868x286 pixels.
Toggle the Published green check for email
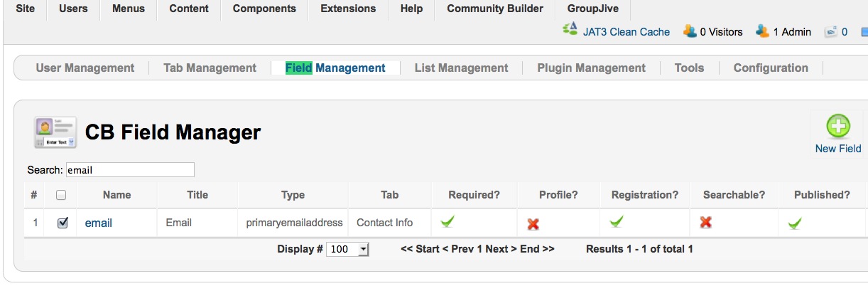795,223
